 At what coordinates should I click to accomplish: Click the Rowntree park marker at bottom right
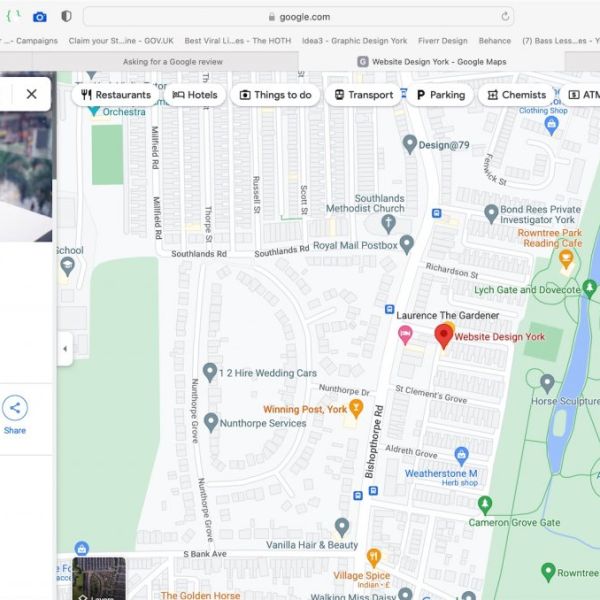[x=548, y=572]
